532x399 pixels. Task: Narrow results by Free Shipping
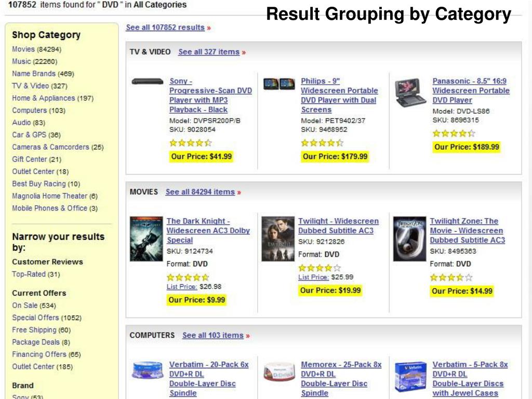tap(42, 330)
